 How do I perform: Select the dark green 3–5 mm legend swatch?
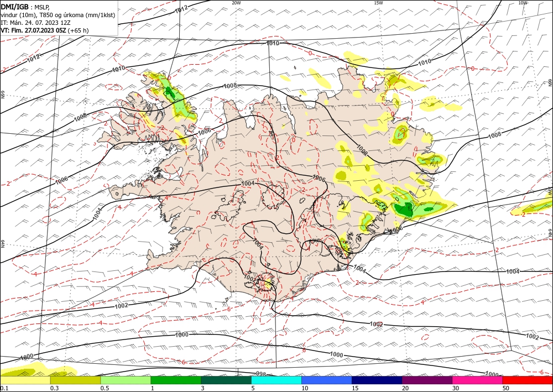(226, 380)
